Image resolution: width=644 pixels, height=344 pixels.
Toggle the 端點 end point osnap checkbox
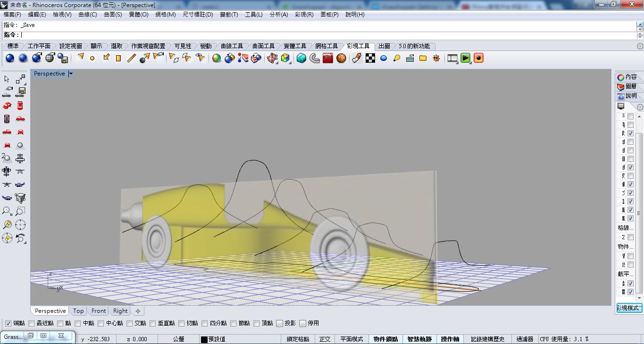(8, 323)
